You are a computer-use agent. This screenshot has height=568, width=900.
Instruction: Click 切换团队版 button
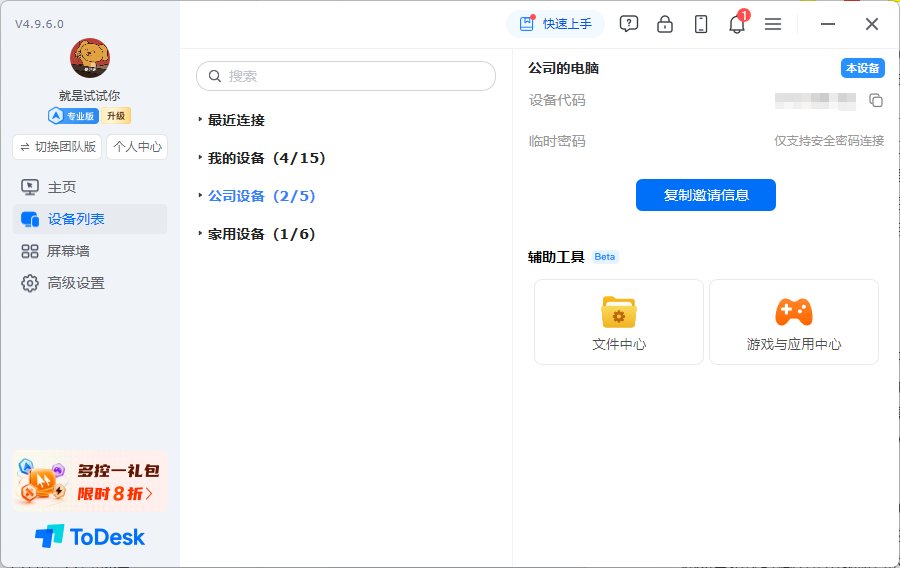(x=57, y=147)
